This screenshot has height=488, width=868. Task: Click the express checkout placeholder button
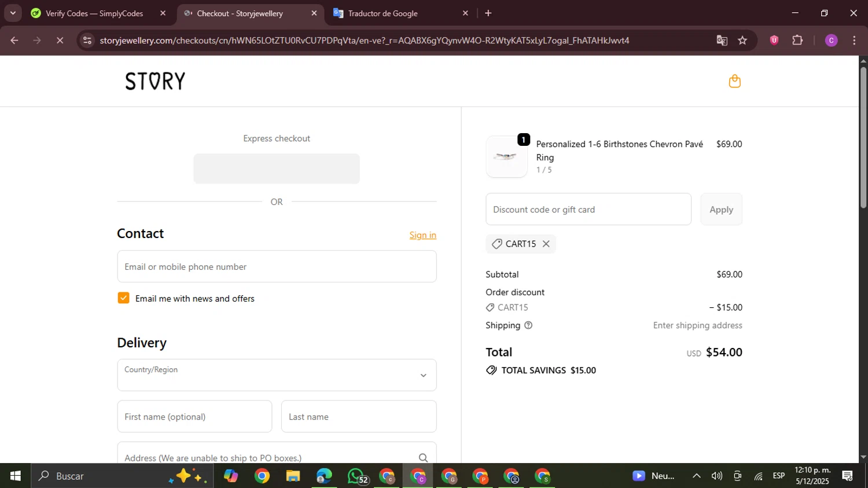[277, 168]
